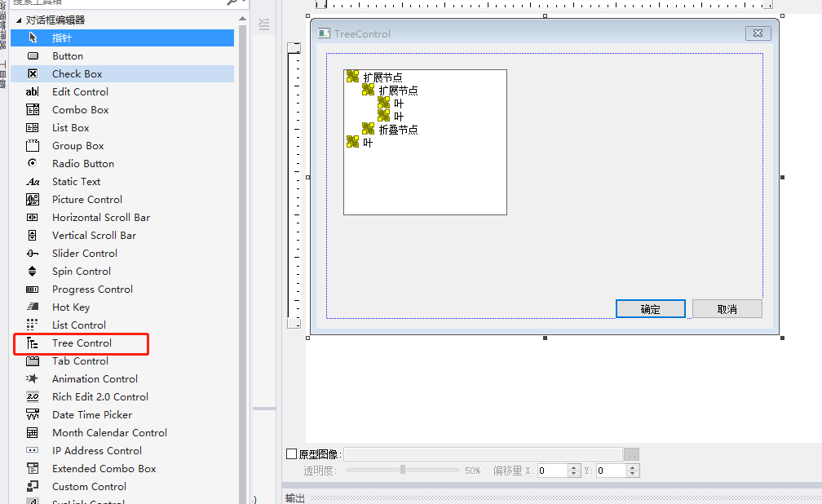Screen dimensions: 822x504
Task: Pick the Combo Box toolbox icon
Action: pos(33,109)
